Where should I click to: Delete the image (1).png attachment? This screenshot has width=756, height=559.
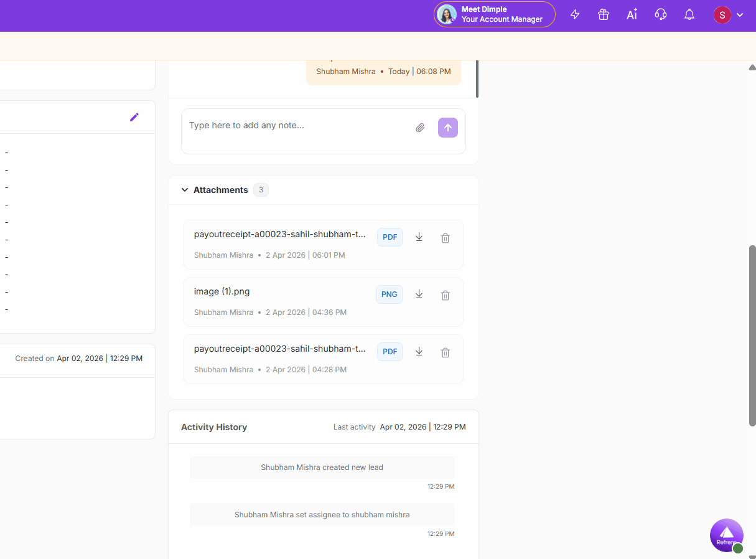click(446, 295)
